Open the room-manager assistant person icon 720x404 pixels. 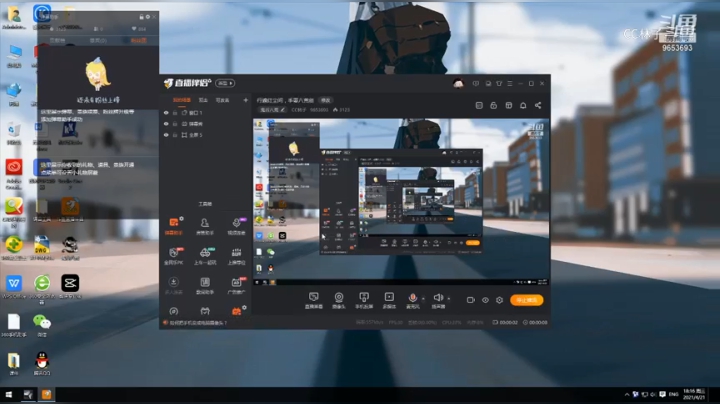[x=205, y=226]
